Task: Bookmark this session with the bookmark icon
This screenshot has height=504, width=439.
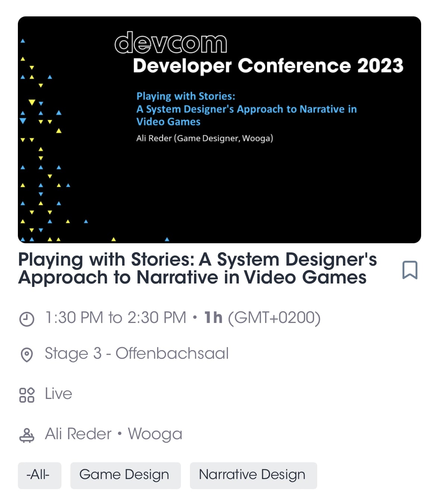Action: 410,270
